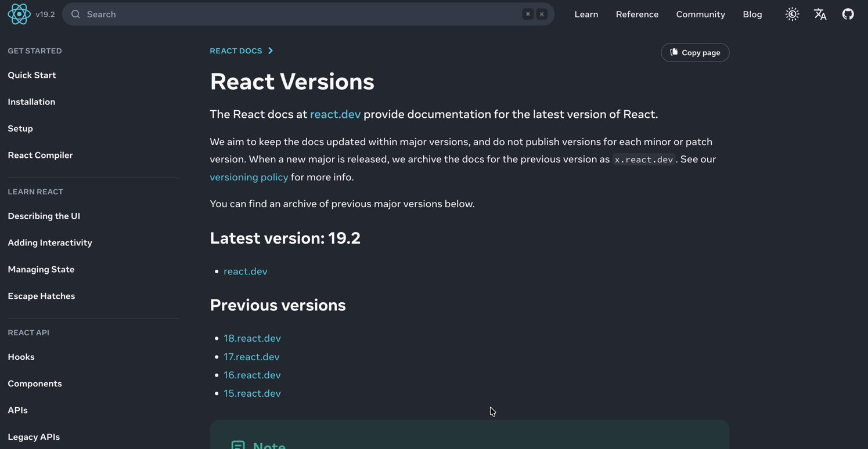This screenshot has width=868, height=449.
Task: Click the Previous versions heading
Action: pyautogui.click(x=278, y=305)
